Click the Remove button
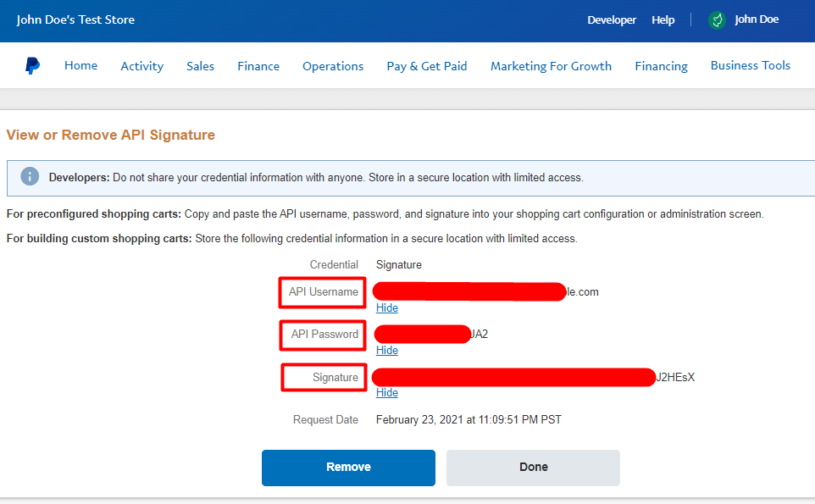Screen dimensions: 815x504 [x=348, y=468]
